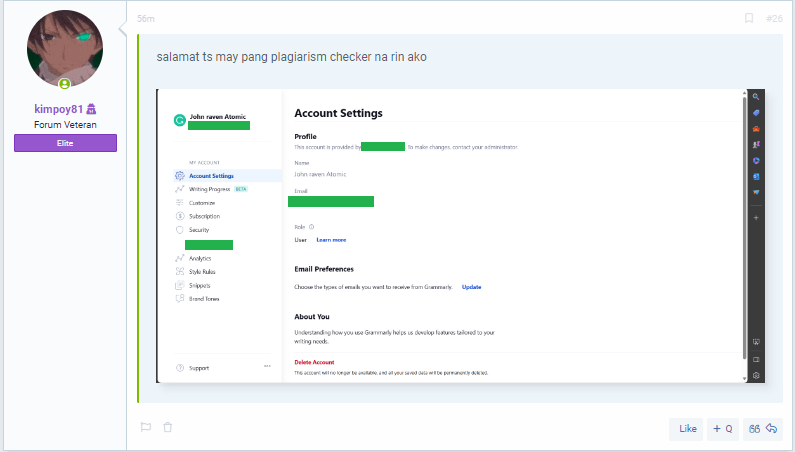Click the browser sidebar Outlook icon
The height and width of the screenshot is (452, 795).
pyautogui.click(x=756, y=177)
